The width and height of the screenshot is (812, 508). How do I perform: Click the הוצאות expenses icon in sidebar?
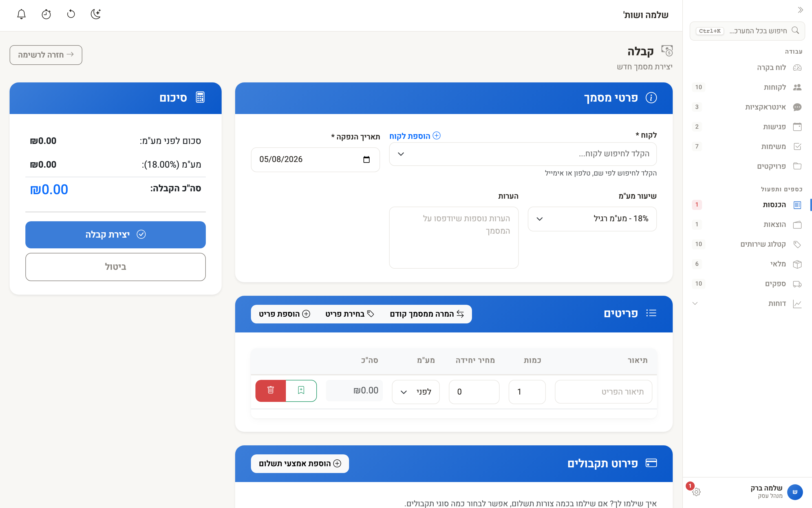coord(797,225)
